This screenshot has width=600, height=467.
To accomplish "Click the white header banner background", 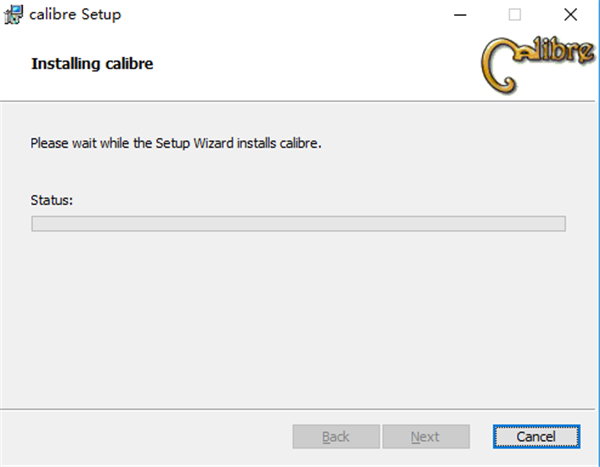I will tap(300, 66).
